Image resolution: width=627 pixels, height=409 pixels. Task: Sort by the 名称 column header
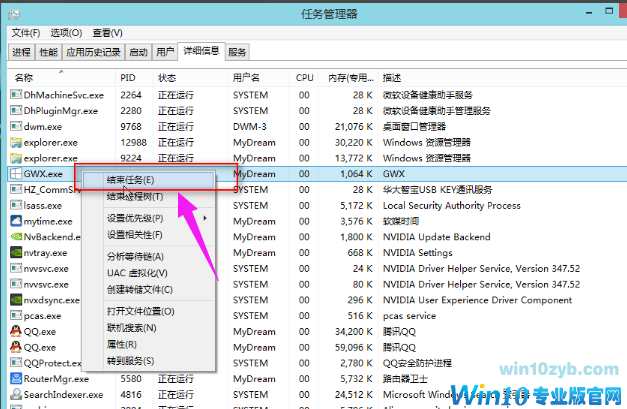click(x=24, y=77)
